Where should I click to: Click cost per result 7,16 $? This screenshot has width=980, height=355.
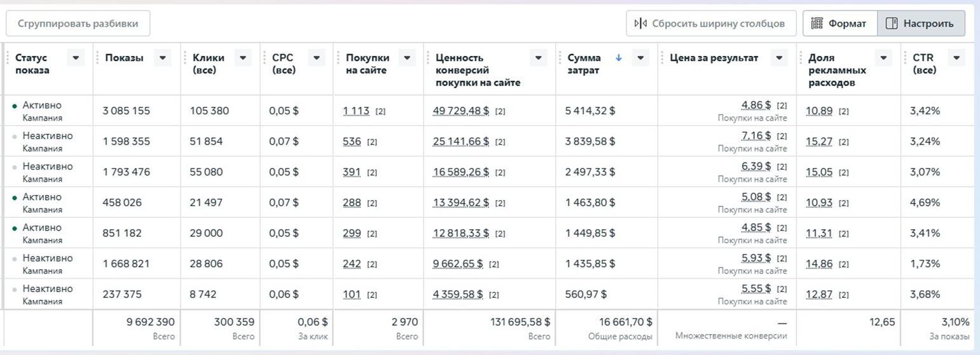pos(756,135)
